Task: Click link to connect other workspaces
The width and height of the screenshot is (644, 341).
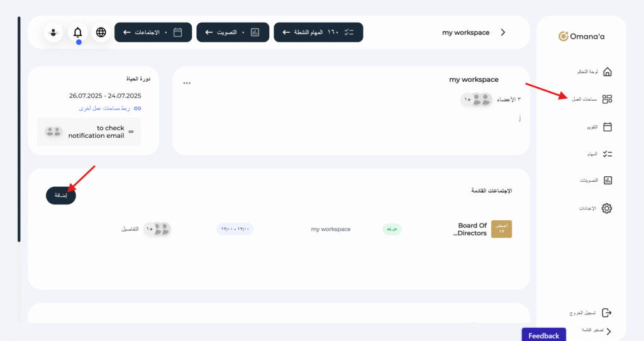Action: coord(109,108)
